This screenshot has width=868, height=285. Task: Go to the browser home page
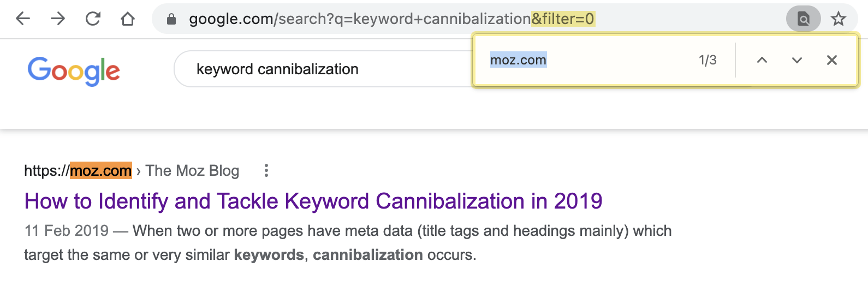click(x=128, y=19)
